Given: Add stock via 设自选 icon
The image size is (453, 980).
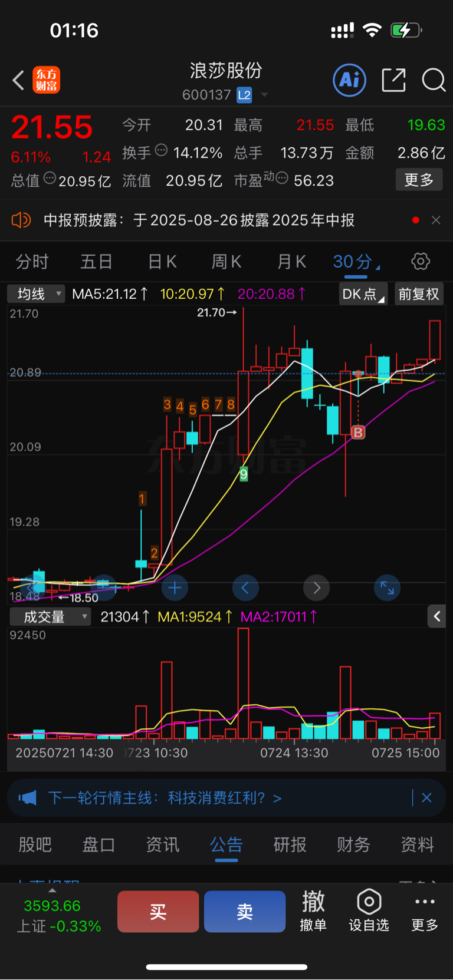Looking at the screenshot, I should click(x=369, y=911).
